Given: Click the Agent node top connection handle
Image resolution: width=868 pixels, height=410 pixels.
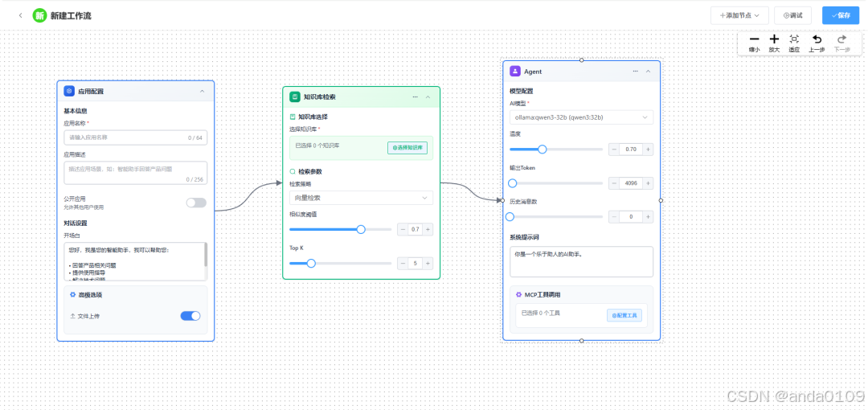Looking at the screenshot, I should tap(581, 59).
